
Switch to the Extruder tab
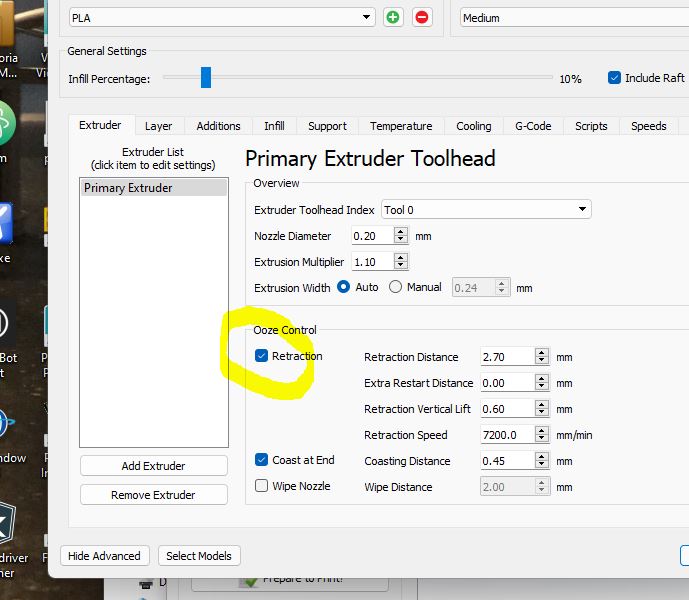100,125
